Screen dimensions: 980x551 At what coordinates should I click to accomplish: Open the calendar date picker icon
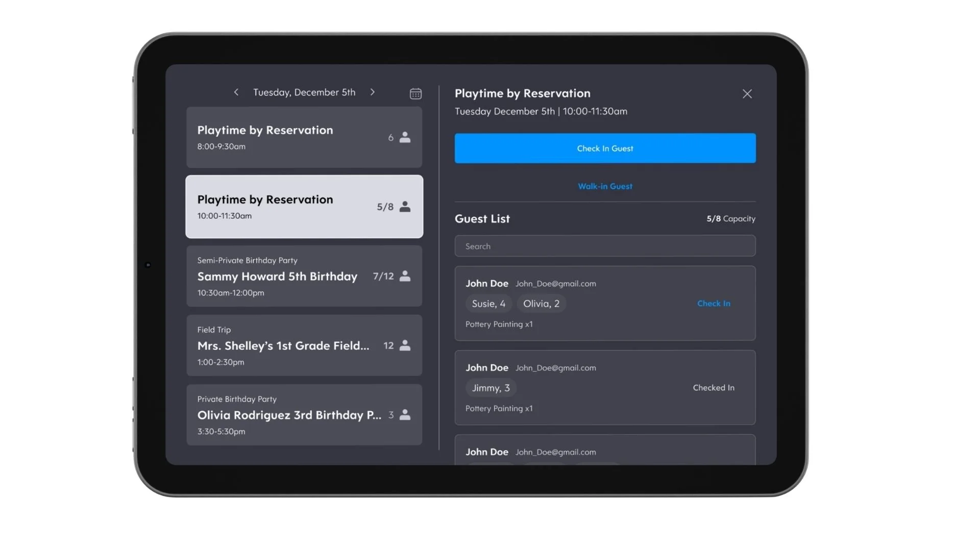pyautogui.click(x=415, y=94)
